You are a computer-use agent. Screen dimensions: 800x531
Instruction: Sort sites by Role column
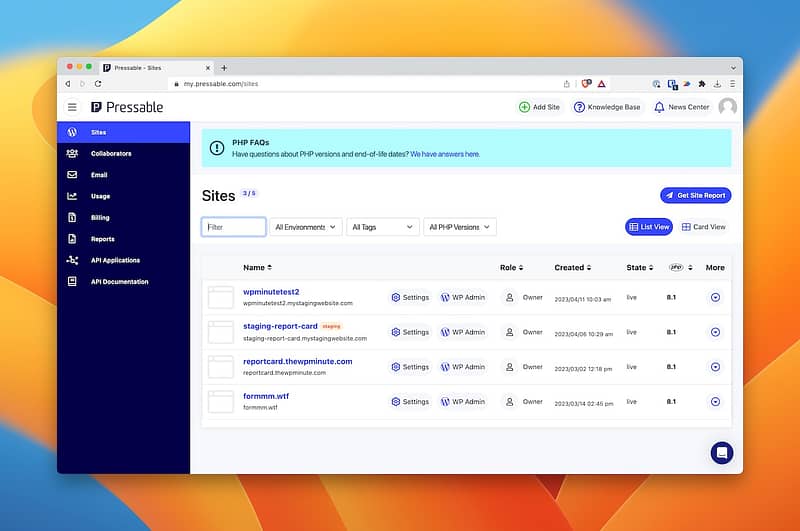[x=511, y=267]
